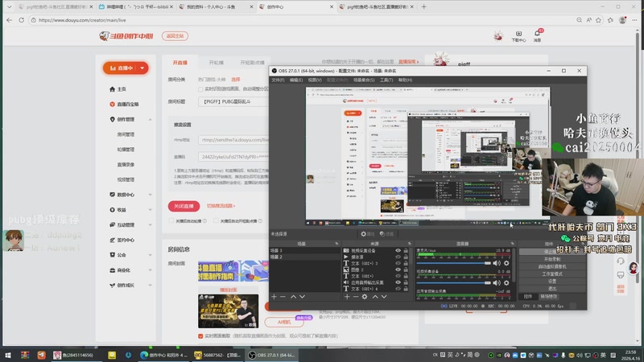Open OBS 编辑(E) menu
This screenshot has width=644, height=362.
[x=295, y=80]
